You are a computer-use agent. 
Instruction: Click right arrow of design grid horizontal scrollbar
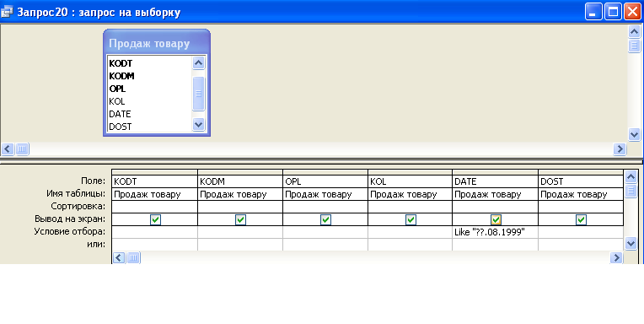coord(616,258)
